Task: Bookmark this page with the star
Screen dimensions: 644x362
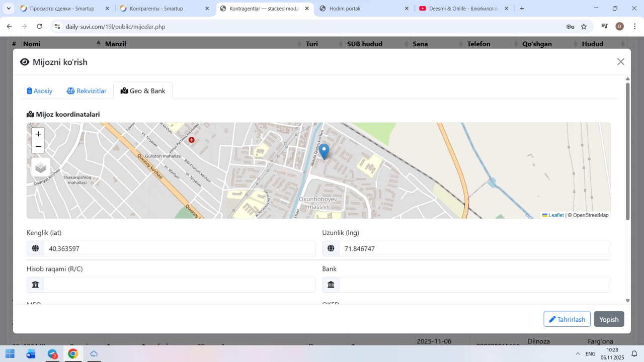Action: click(x=584, y=27)
